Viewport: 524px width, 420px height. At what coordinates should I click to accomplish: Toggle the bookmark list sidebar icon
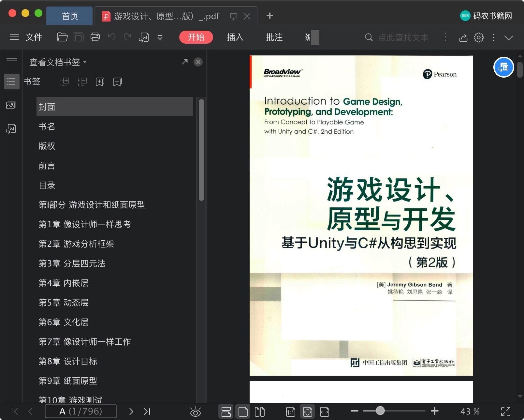pyautogui.click(x=11, y=82)
